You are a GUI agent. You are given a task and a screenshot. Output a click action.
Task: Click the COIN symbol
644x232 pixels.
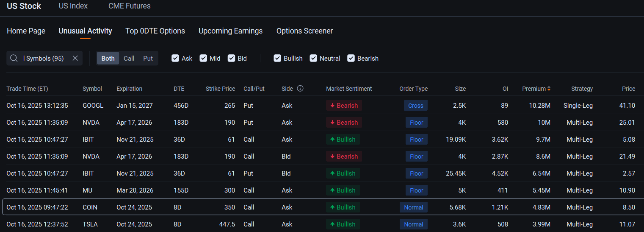pos(90,207)
